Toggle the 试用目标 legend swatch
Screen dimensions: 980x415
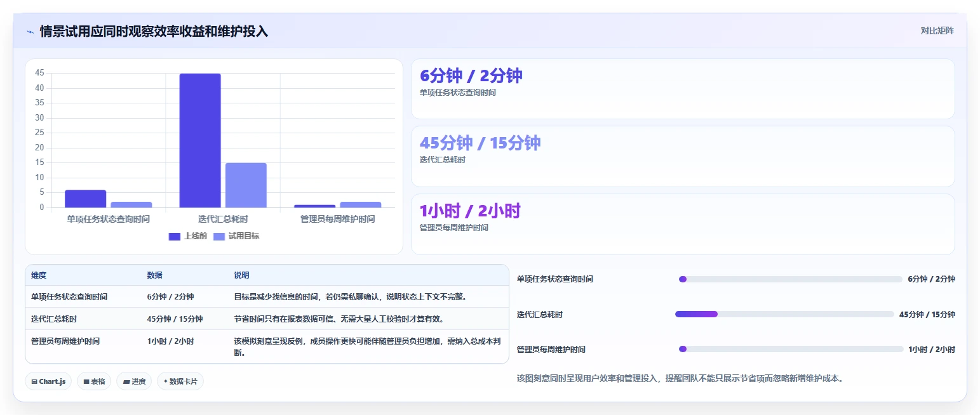(x=219, y=237)
